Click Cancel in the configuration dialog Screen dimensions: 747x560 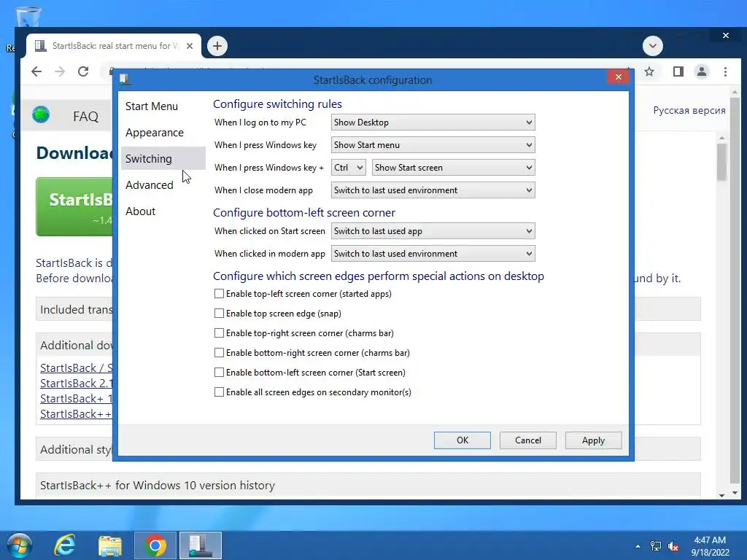528,440
